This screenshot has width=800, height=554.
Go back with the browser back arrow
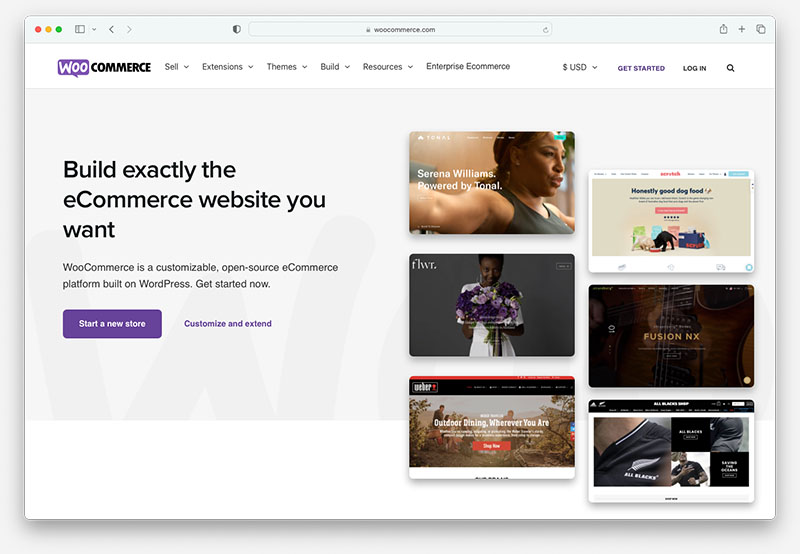pos(111,29)
